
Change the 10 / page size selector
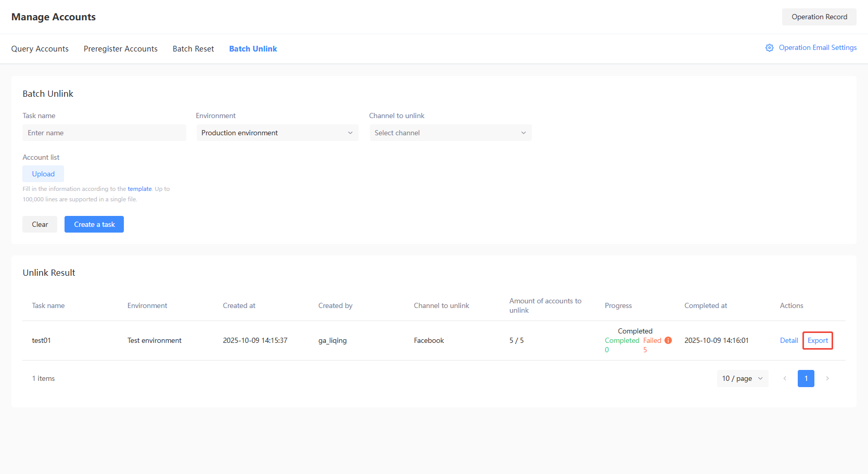point(742,378)
